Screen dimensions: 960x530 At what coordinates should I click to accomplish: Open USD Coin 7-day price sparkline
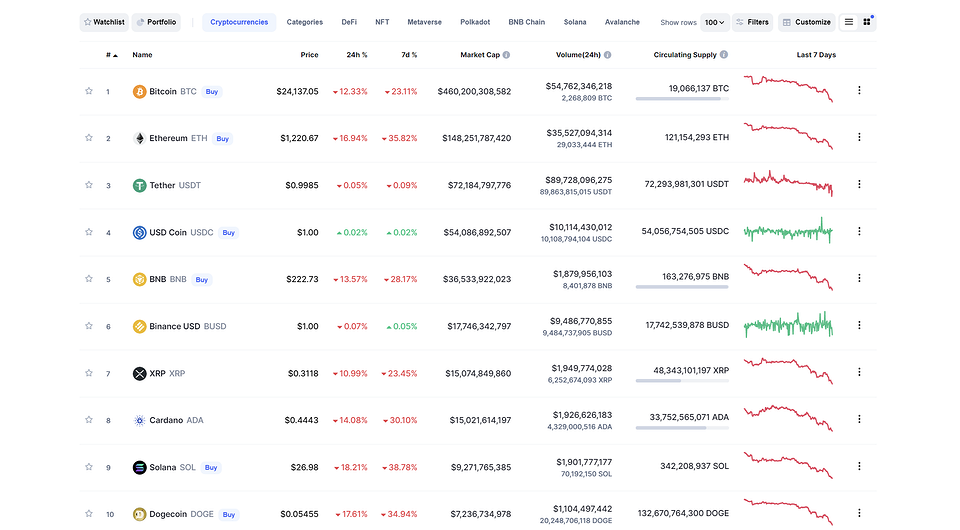(789, 231)
